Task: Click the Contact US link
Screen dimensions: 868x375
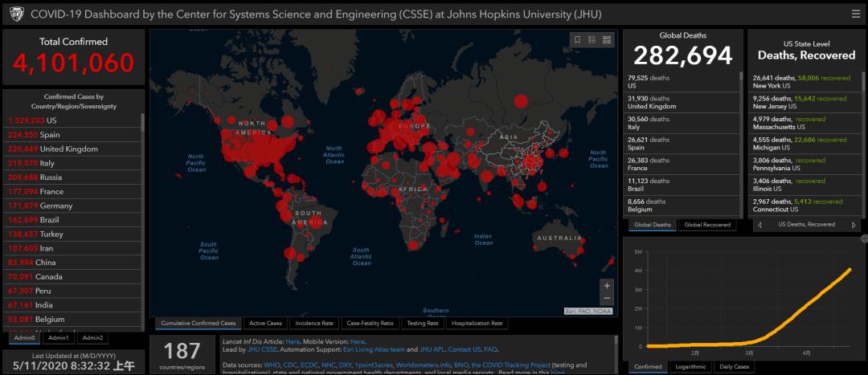Action: coord(465,349)
